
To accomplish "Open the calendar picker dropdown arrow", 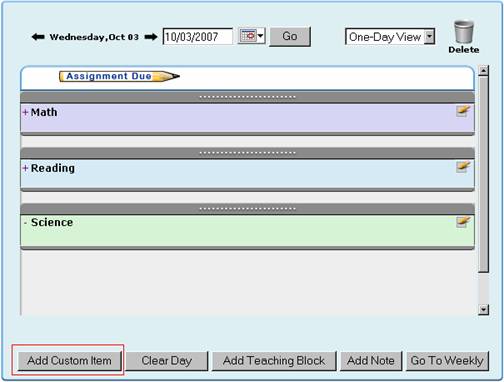I will click(x=261, y=36).
